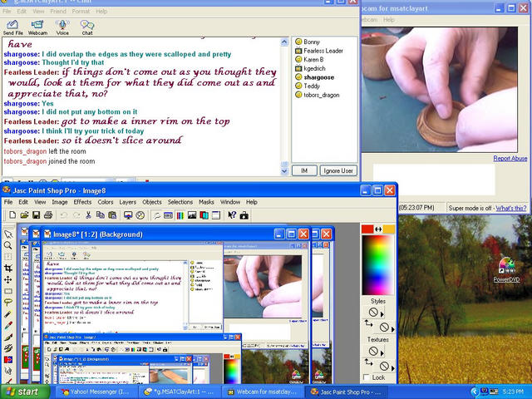Click the Save floppy disk icon
The width and height of the screenshot is (532, 399).
pyautogui.click(x=36, y=215)
